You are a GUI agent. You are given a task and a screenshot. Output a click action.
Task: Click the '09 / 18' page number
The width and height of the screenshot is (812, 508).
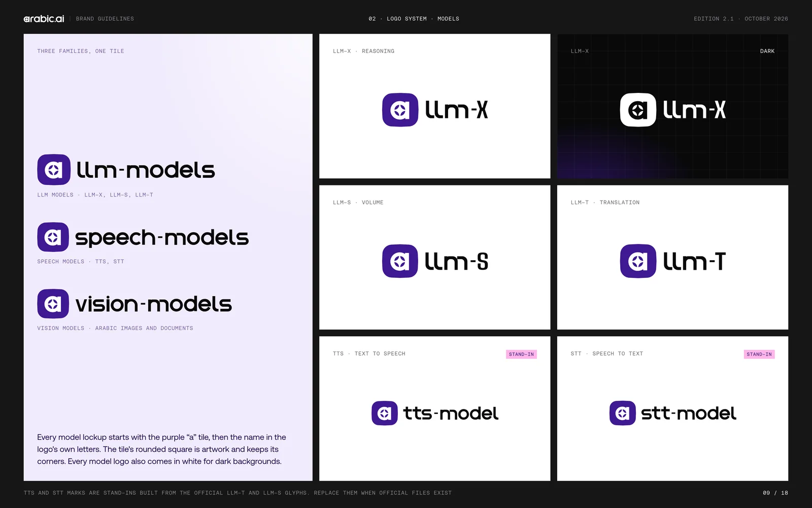775,493
